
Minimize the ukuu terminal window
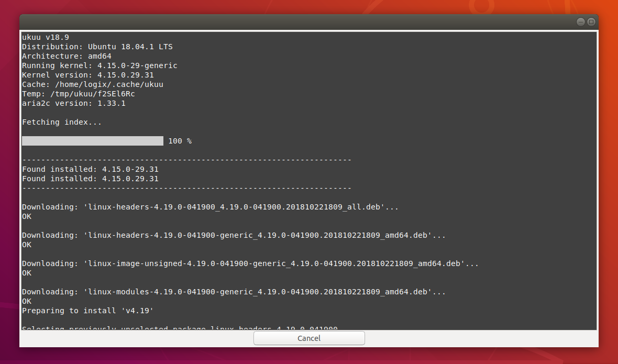pyautogui.click(x=581, y=21)
